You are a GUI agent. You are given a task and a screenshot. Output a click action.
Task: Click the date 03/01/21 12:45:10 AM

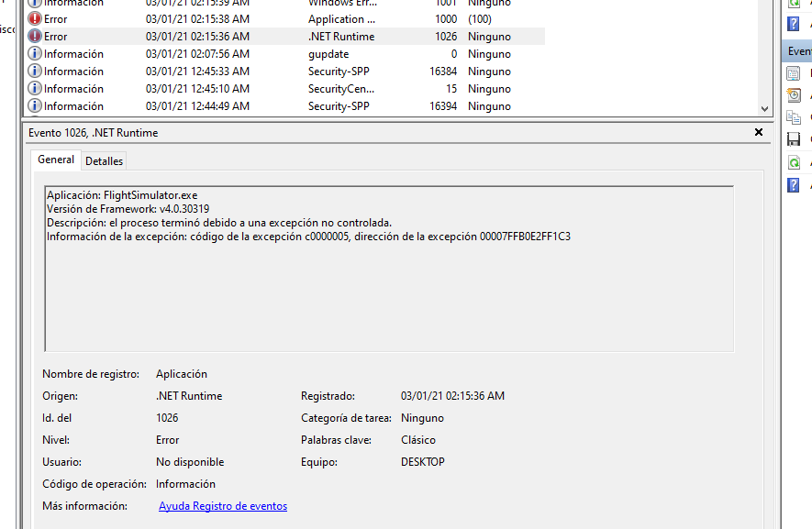click(197, 89)
